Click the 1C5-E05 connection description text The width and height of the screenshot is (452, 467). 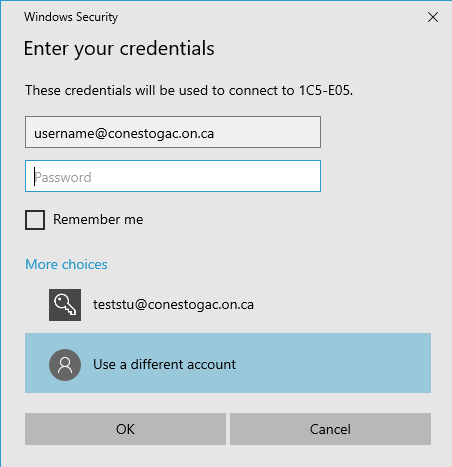[x=189, y=90]
